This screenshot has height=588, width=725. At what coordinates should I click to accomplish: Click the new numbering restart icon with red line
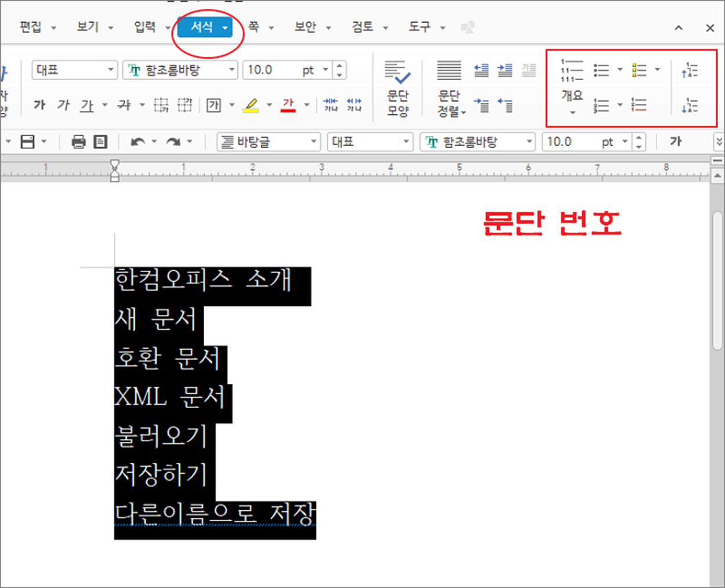pyautogui.click(x=639, y=105)
